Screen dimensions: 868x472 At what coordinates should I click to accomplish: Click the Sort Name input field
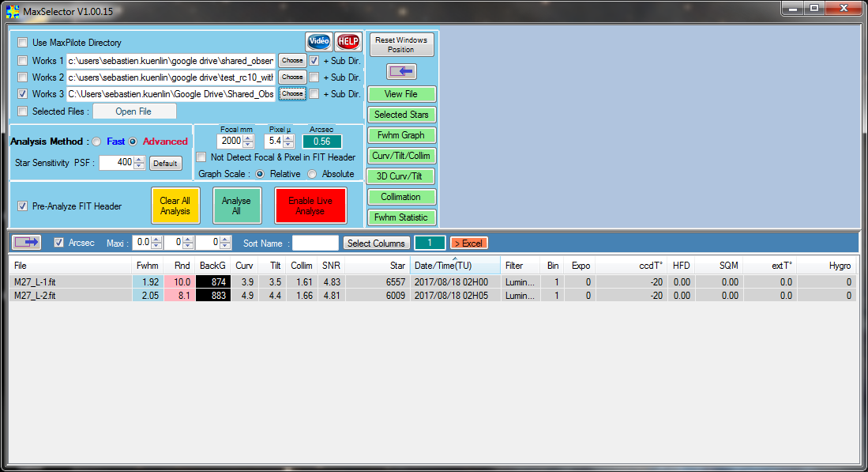pos(316,243)
